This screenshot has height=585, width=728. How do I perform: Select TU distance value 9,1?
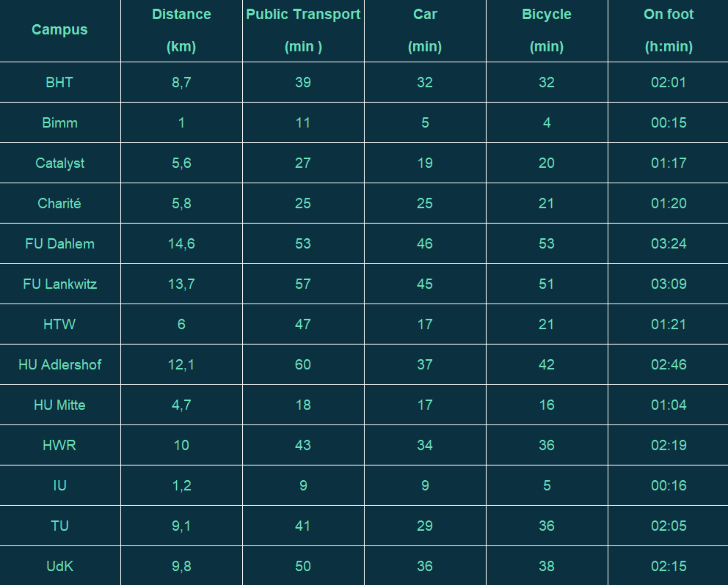(181, 526)
